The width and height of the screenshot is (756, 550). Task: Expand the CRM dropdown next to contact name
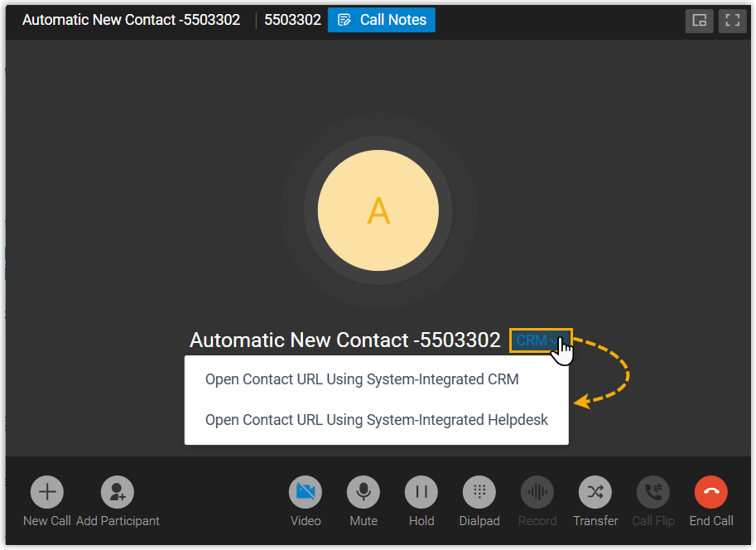pyautogui.click(x=540, y=340)
